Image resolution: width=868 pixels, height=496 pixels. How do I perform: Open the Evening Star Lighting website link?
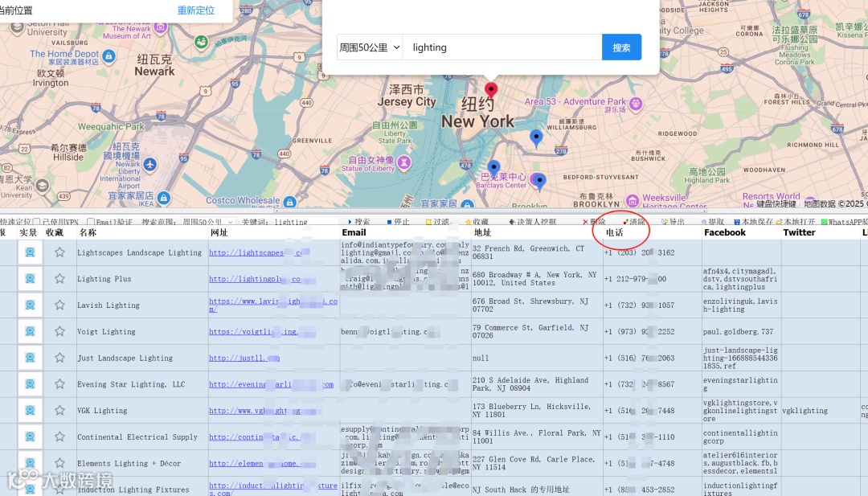272,384
